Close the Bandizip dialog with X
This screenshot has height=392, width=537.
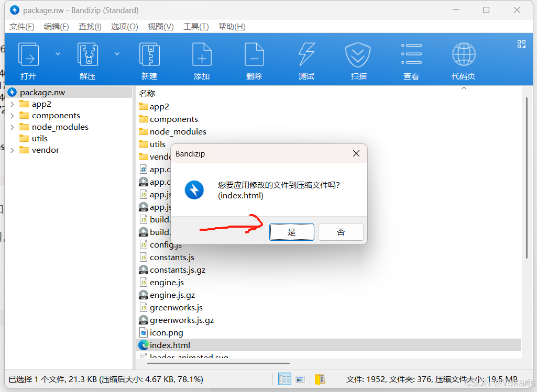[356, 153]
